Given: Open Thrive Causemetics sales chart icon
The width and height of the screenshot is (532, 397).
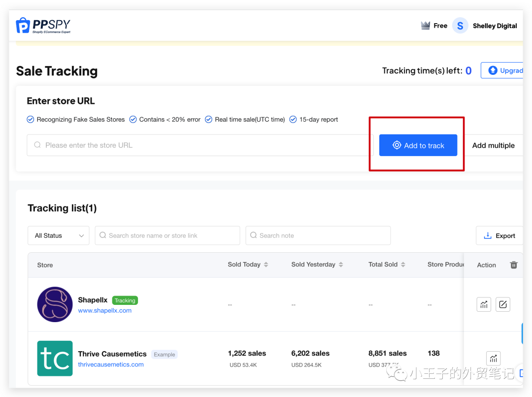Looking at the screenshot, I should pos(493,358).
